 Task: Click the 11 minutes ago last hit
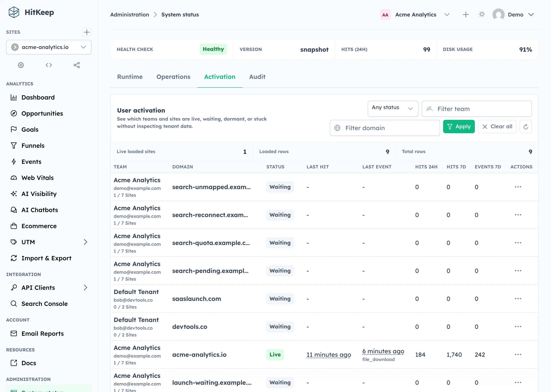pyautogui.click(x=328, y=355)
